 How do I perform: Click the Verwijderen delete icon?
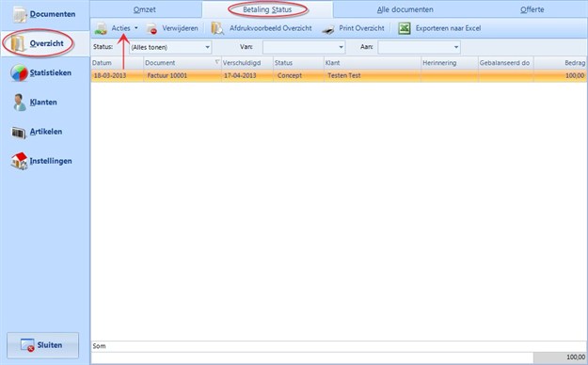pyautogui.click(x=151, y=29)
